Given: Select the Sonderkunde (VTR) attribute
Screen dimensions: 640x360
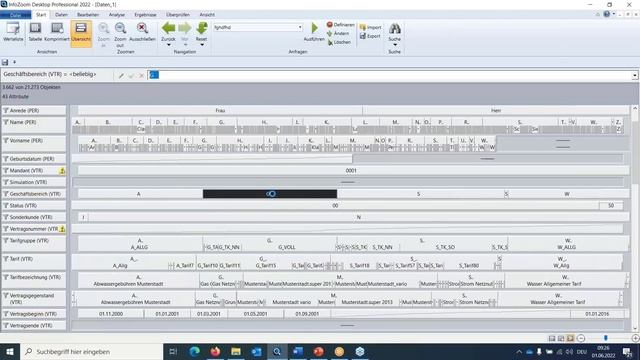Looking at the screenshot, I should (33, 217).
